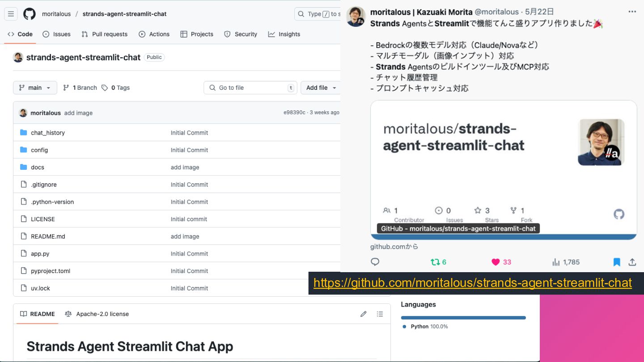Open the tweet date 5月22日
This screenshot has width=644, height=362.
pyautogui.click(x=539, y=12)
